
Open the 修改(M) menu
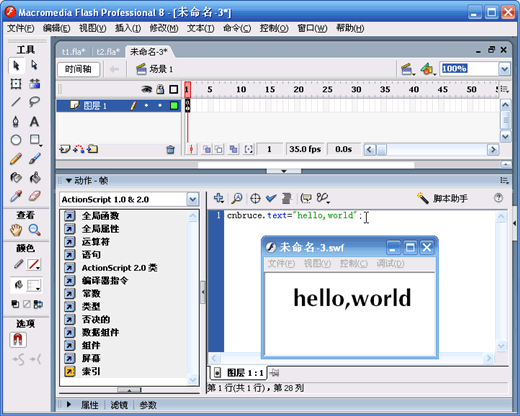tap(164, 28)
